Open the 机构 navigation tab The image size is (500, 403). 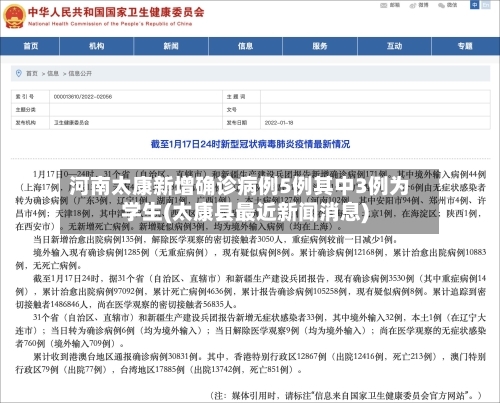96,46
